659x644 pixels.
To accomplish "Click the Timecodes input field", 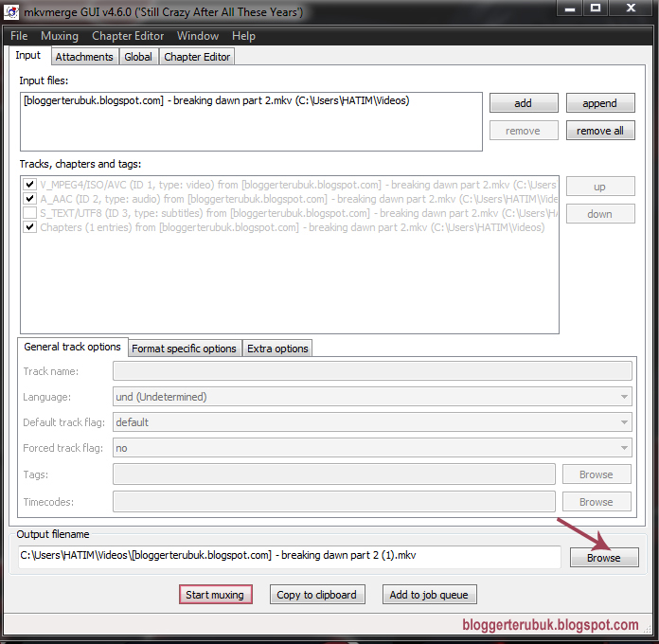I will tap(333, 502).
